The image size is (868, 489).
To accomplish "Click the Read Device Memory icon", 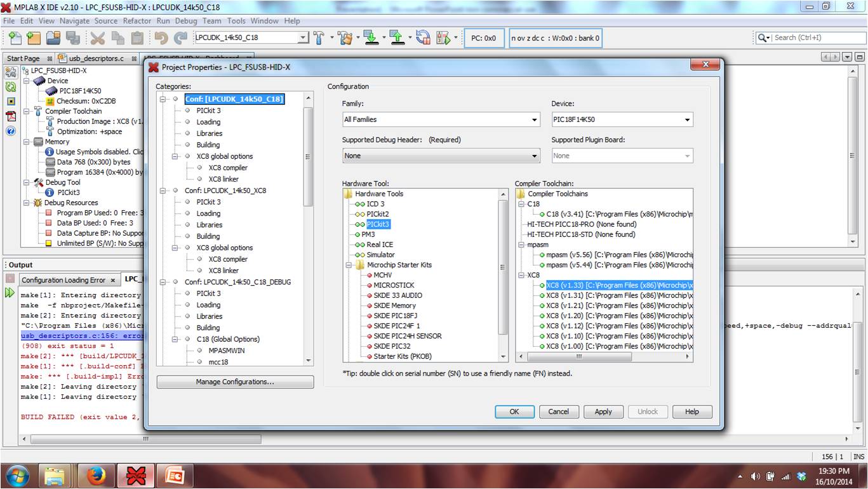I will 397,37.
